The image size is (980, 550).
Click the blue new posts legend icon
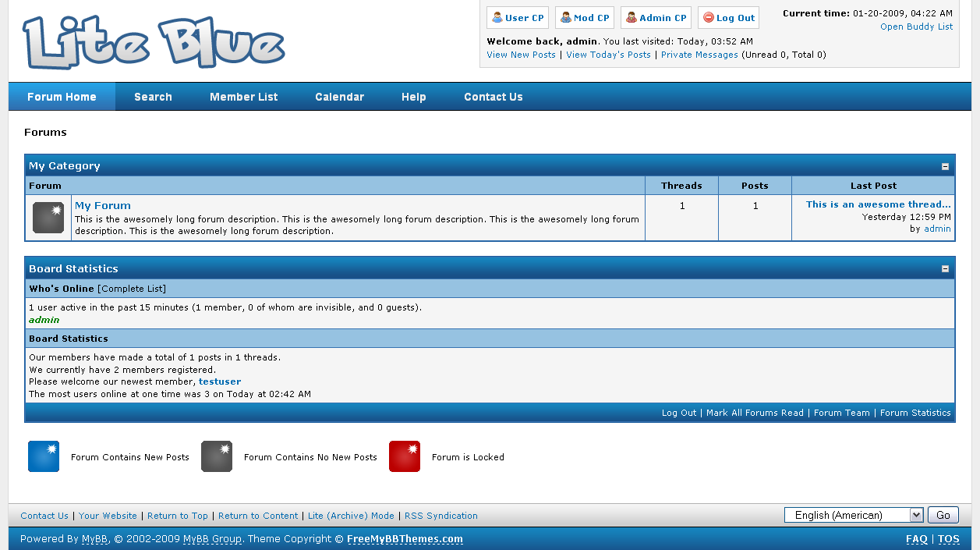tap(44, 456)
